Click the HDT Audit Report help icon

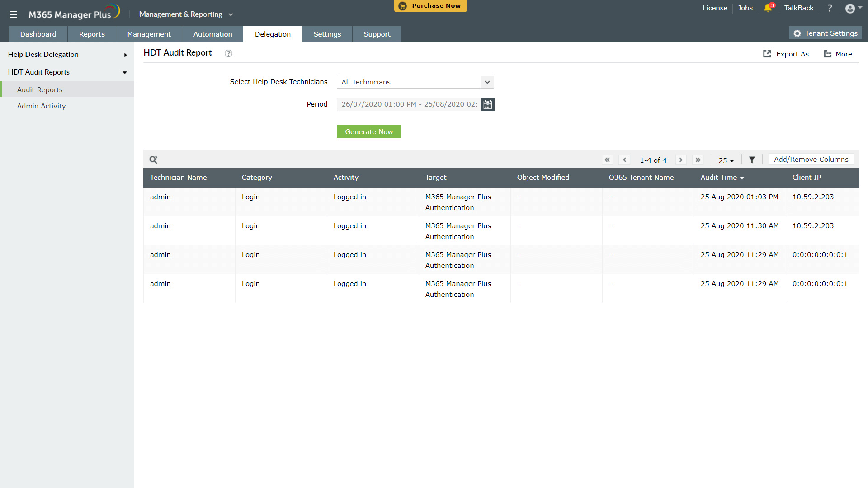[x=228, y=53]
